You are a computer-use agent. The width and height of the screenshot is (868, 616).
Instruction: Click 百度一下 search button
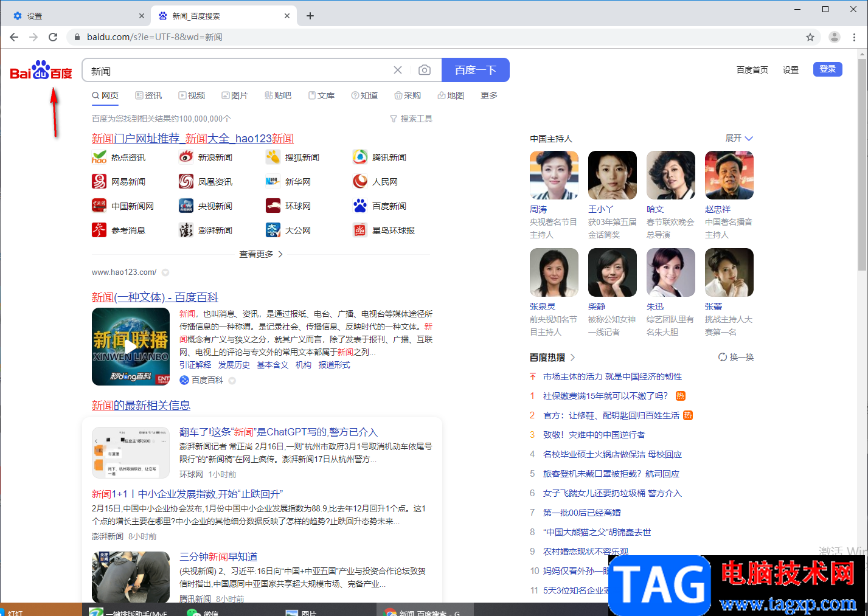(x=476, y=70)
